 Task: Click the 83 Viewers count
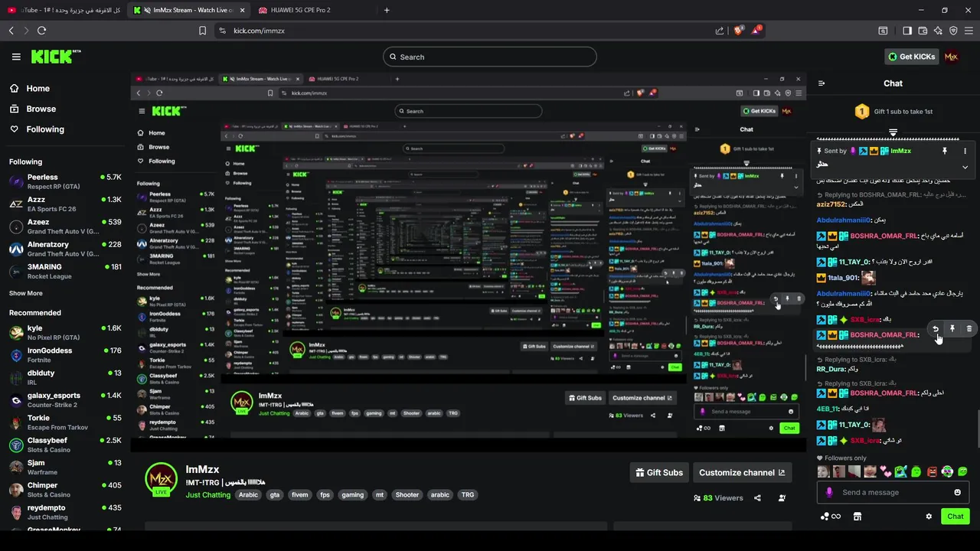(x=718, y=498)
